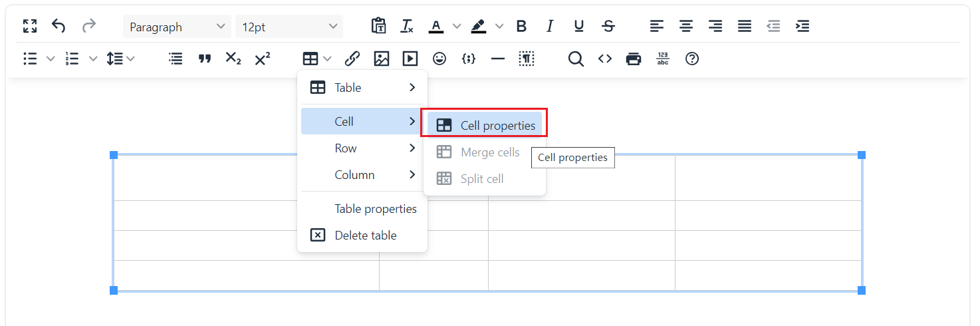
Task: Open the emoji picker
Action: (439, 59)
